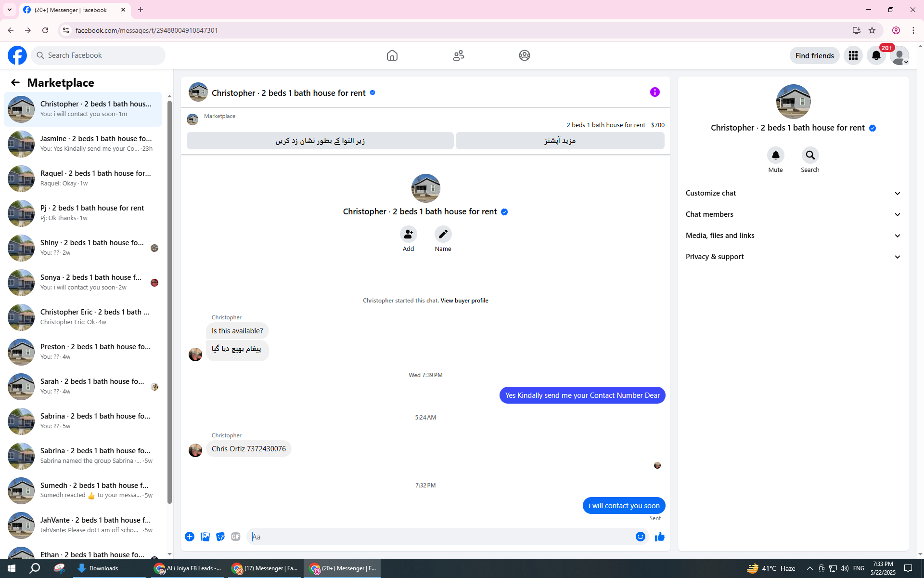Open the volume control in system tray
The image size is (924, 578).
tap(845, 568)
